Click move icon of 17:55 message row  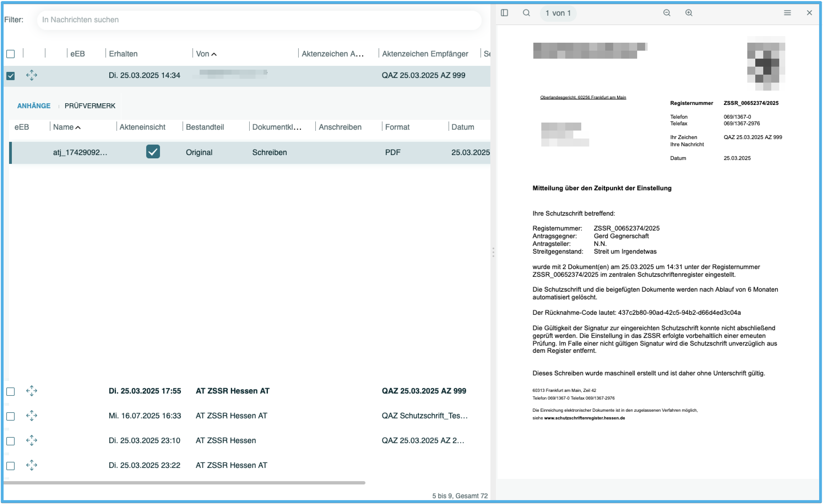[32, 391]
